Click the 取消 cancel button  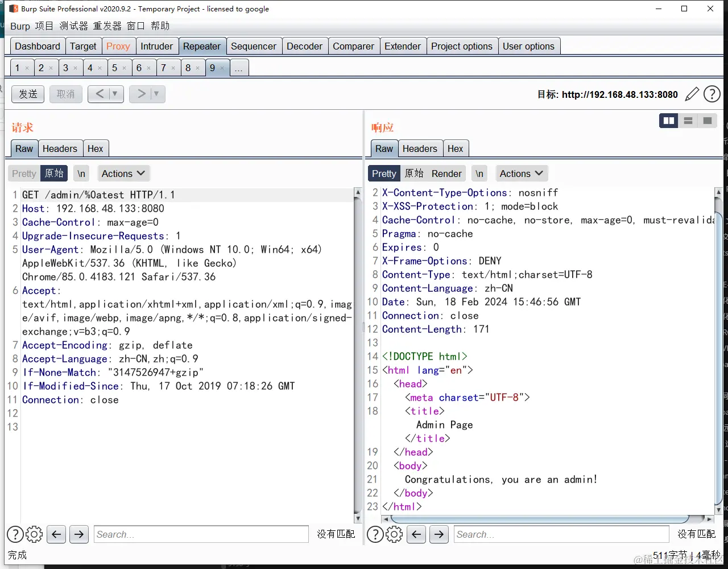65,94
